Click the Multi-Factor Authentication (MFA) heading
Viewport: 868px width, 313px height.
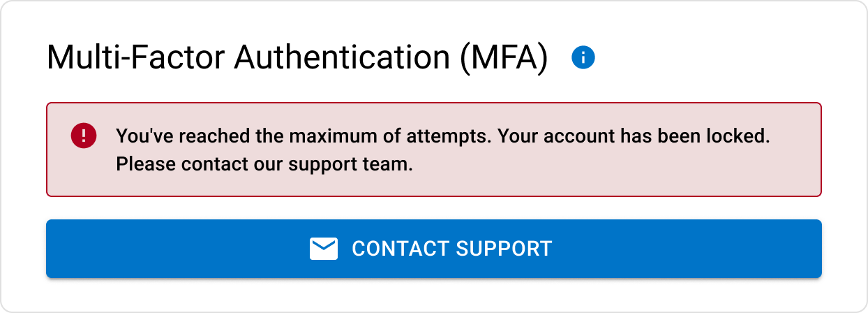click(x=297, y=57)
